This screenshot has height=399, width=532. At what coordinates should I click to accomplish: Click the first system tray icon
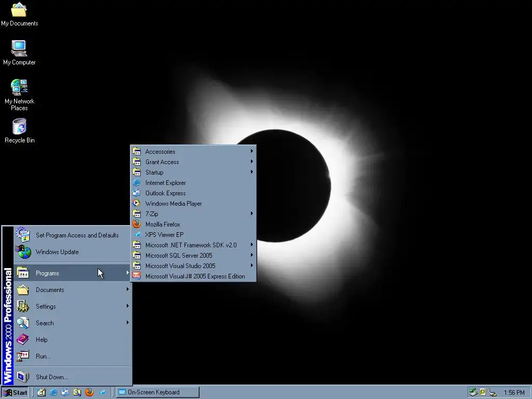[473, 392]
